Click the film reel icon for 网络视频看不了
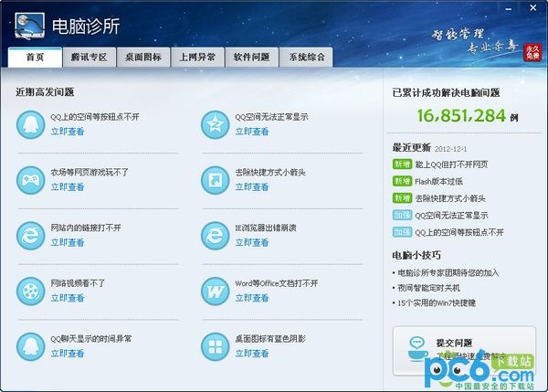Image resolution: width=548 pixels, height=392 pixels. click(31, 291)
